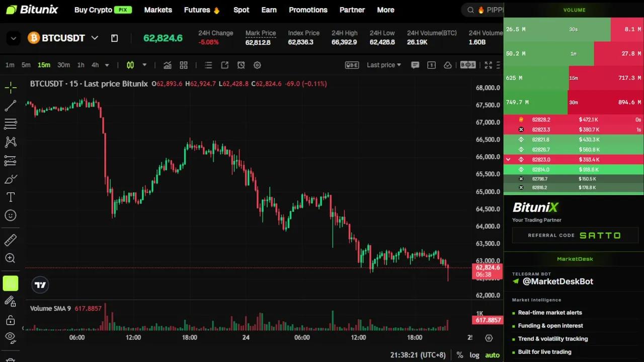The image size is (644, 362).
Task: Open the projection and position tool
Action: (x=11, y=161)
